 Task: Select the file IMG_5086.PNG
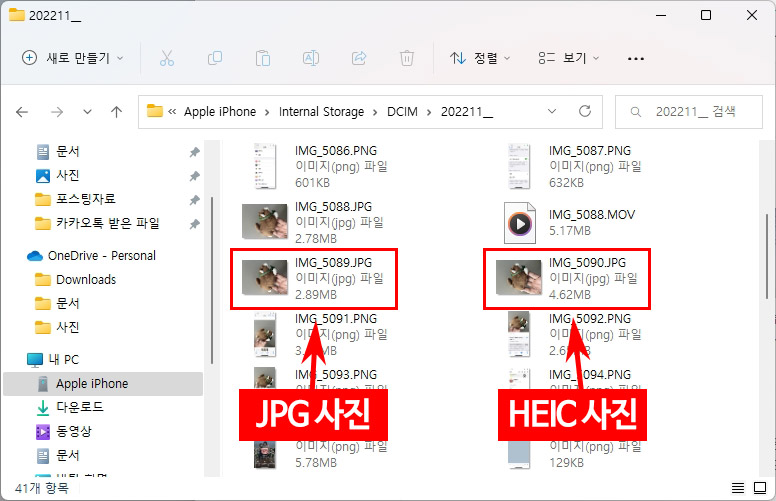click(336, 150)
